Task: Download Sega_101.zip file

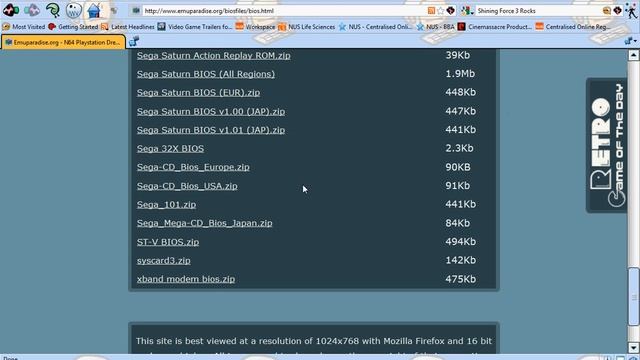Action: coord(167,204)
